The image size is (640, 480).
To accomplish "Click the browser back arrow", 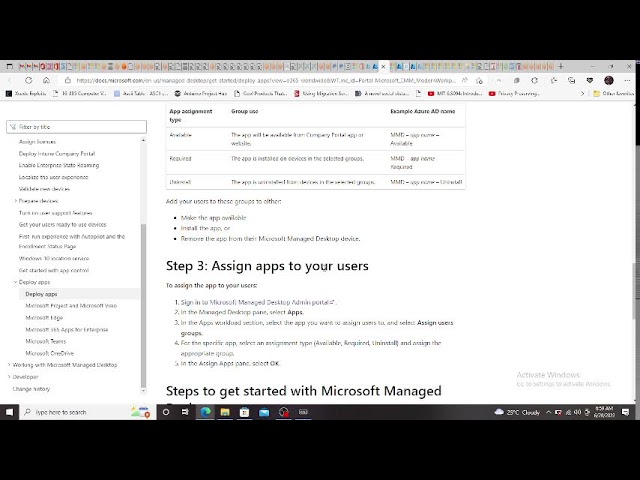I will point(10,80).
